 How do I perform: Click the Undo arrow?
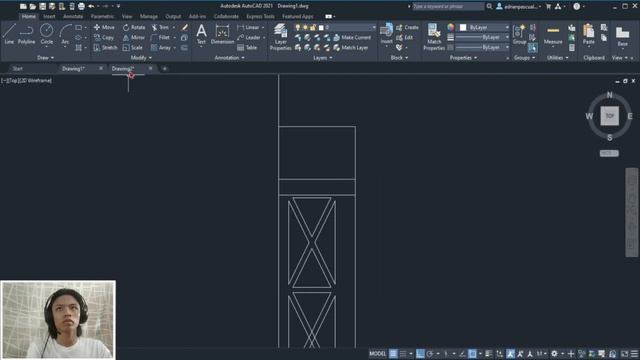pos(91,6)
